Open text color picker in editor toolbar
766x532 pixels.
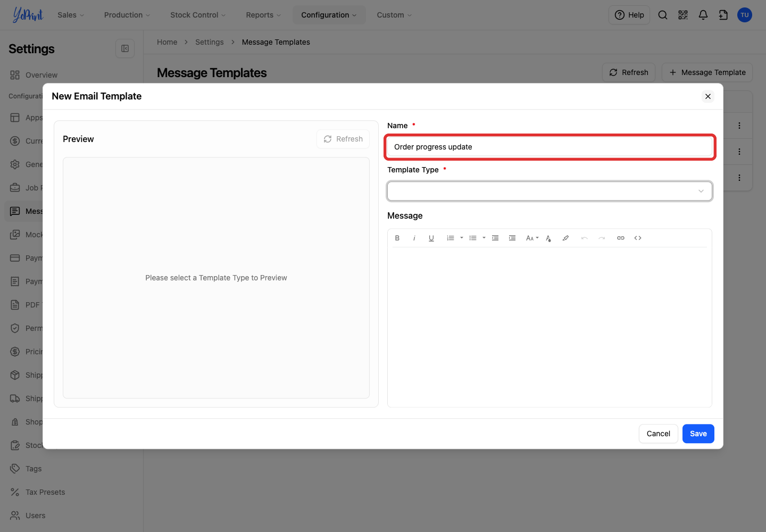pyautogui.click(x=548, y=238)
